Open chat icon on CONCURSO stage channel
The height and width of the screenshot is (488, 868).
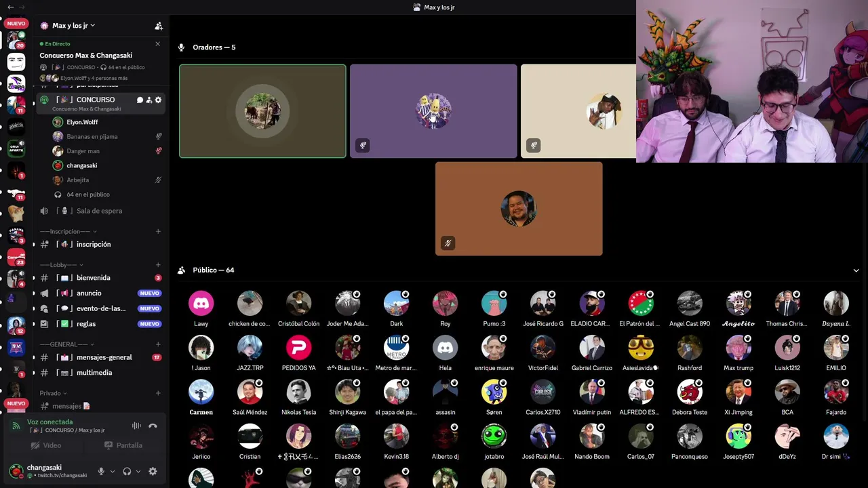coord(140,100)
